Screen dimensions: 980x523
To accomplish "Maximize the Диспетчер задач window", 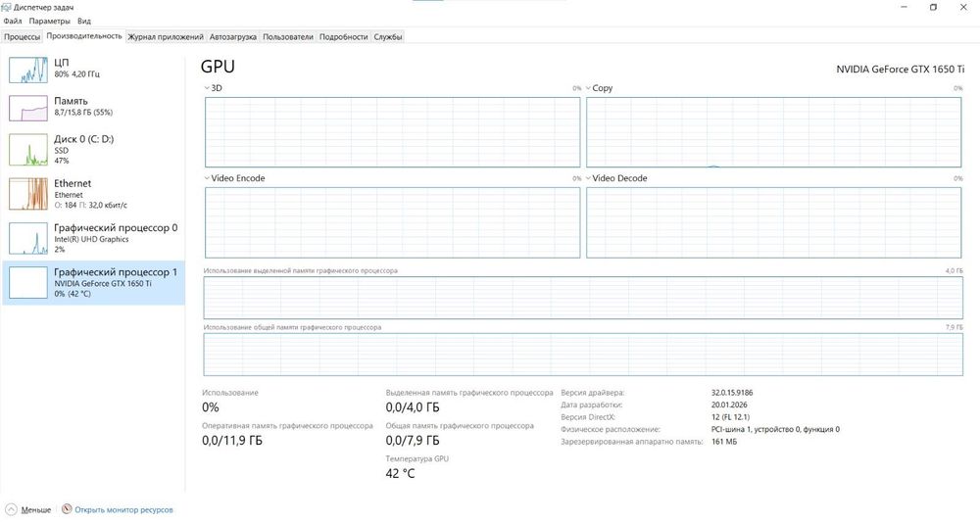I will pyautogui.click(x=933, y=8).
